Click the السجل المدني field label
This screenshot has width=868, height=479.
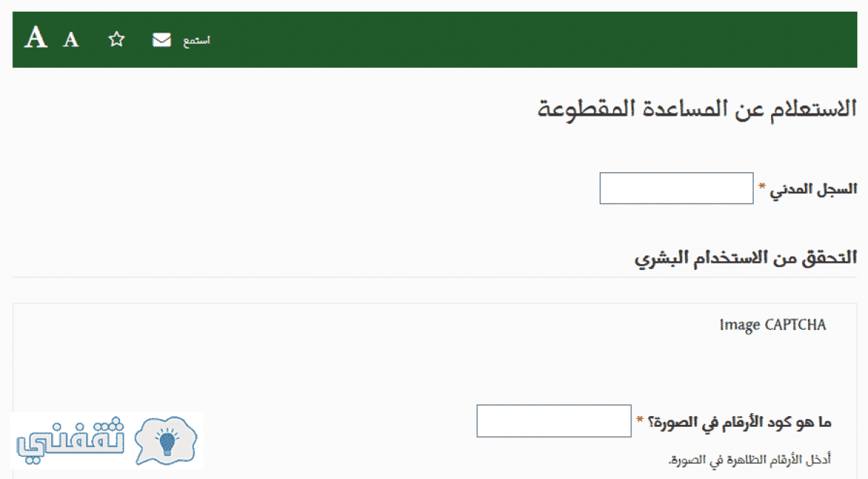click(x=814, y=188)
